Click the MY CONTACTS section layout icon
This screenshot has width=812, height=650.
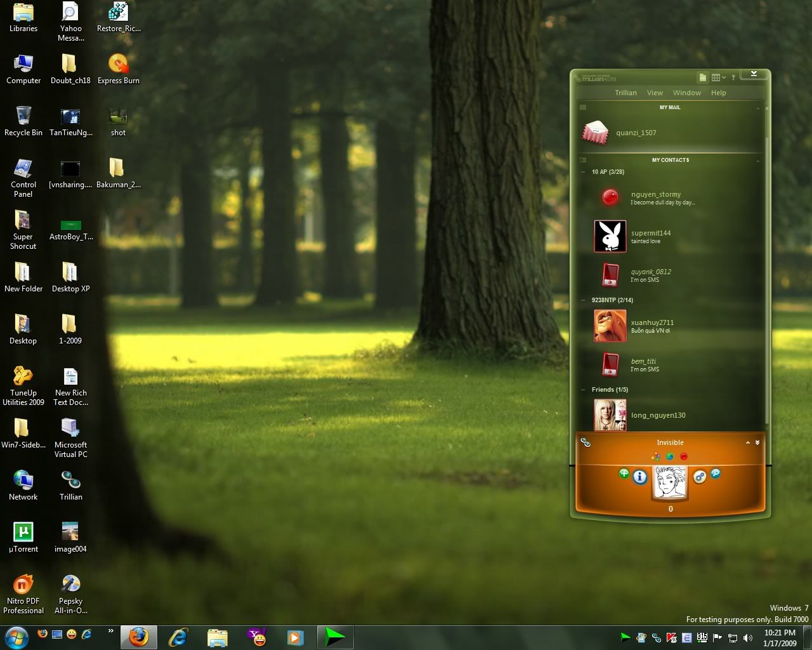(583, 160)
